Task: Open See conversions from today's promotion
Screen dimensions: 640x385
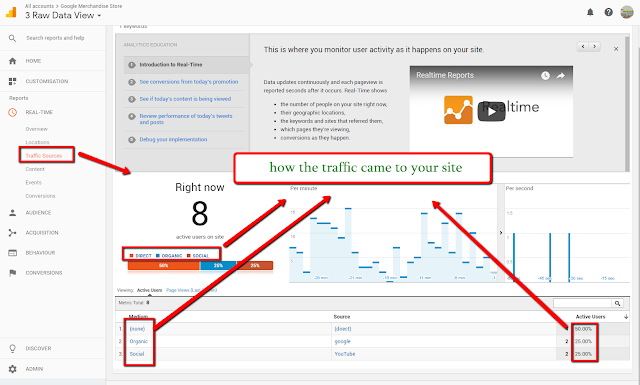Action: click(x=189, y=82)
